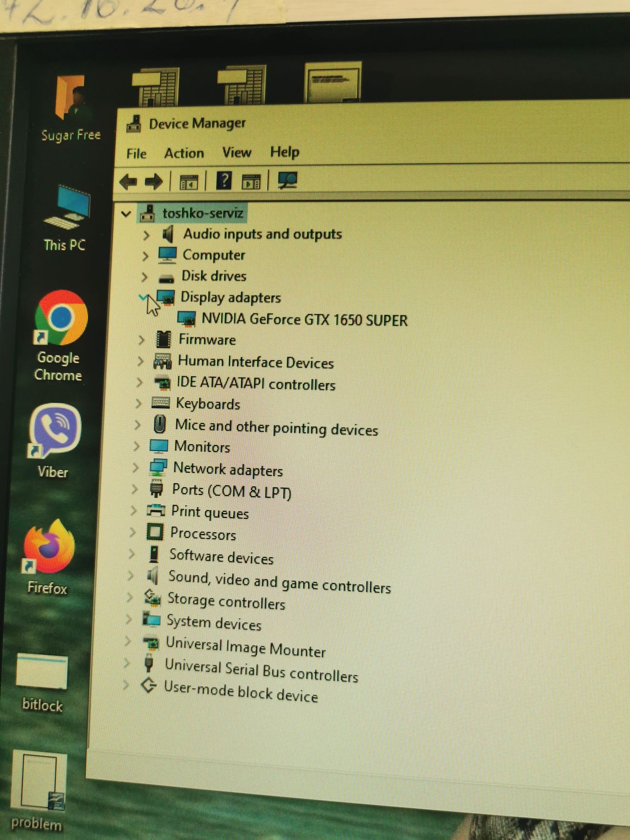Click the Processors icon
Image resolution: width=630 pixels, height=840 pixels.
(x=155, y=532)
